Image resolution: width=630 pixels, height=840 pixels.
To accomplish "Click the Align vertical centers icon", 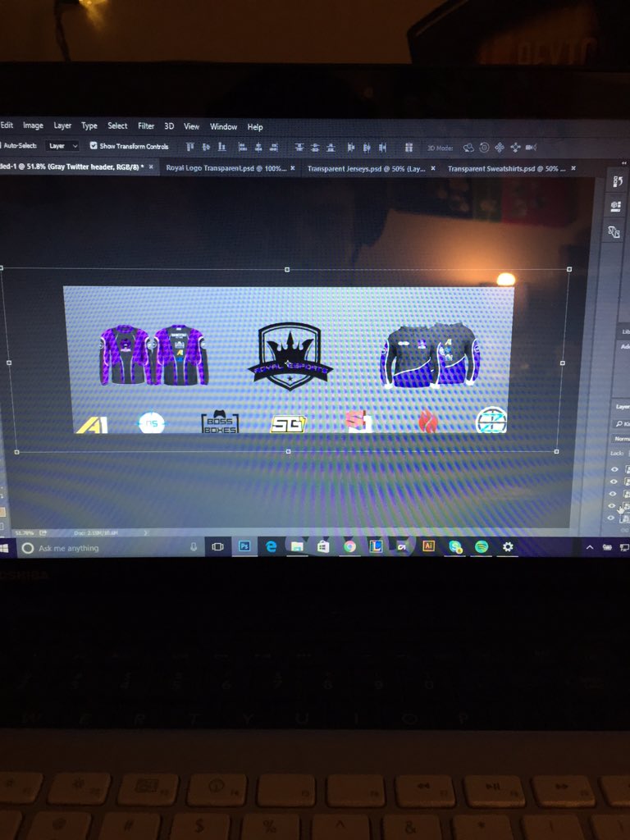I will tap(206, 147).
